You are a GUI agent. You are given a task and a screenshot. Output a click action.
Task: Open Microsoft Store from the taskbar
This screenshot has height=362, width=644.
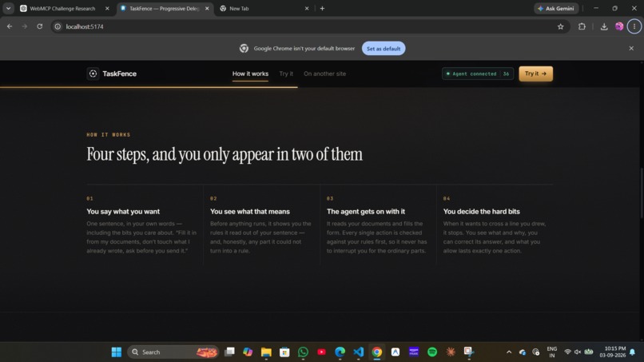point(284,352)
